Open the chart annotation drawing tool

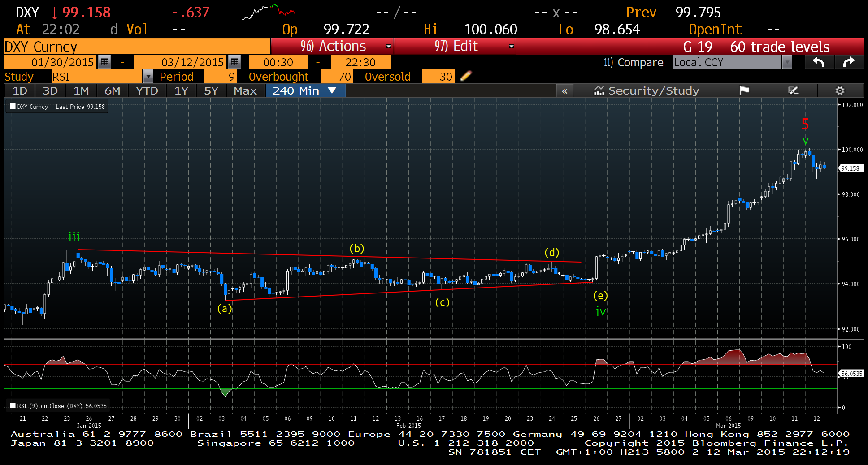pyautogui.click(x=793, y=90)
